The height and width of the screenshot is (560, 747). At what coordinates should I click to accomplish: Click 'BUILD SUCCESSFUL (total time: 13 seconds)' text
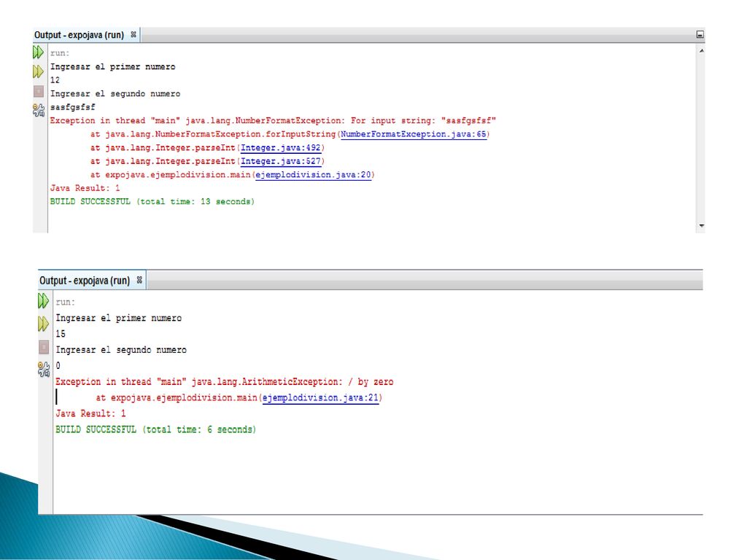coord(152,201)
